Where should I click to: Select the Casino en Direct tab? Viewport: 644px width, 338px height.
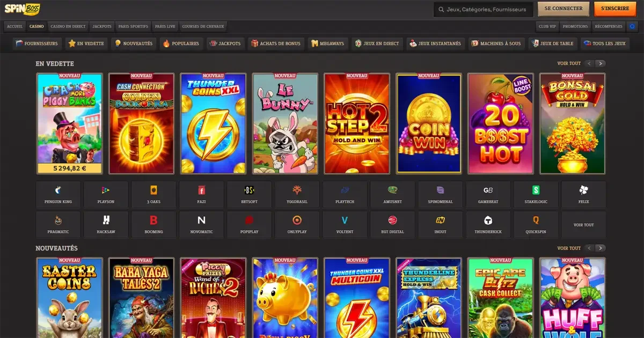click(x=68, y=26)
